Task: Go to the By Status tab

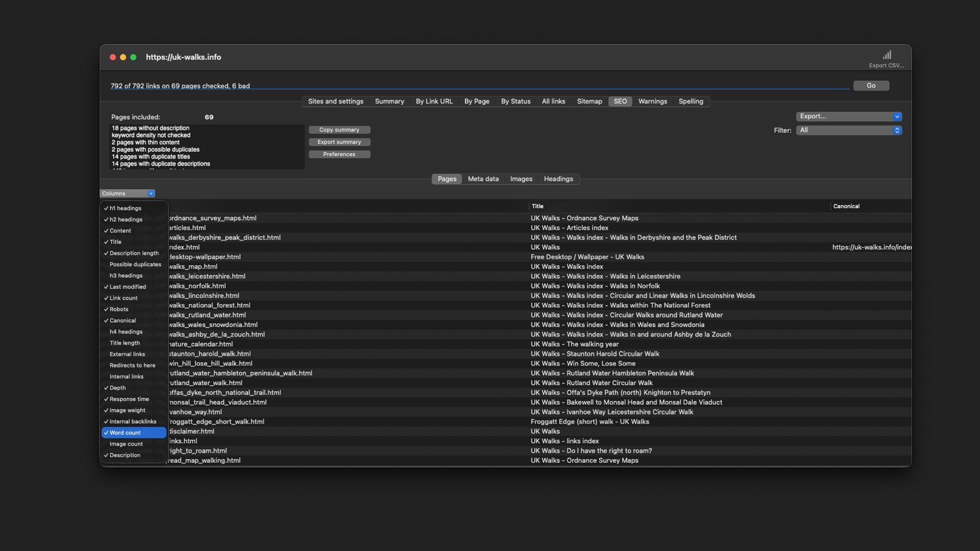Action: click(x=516, y=102)
